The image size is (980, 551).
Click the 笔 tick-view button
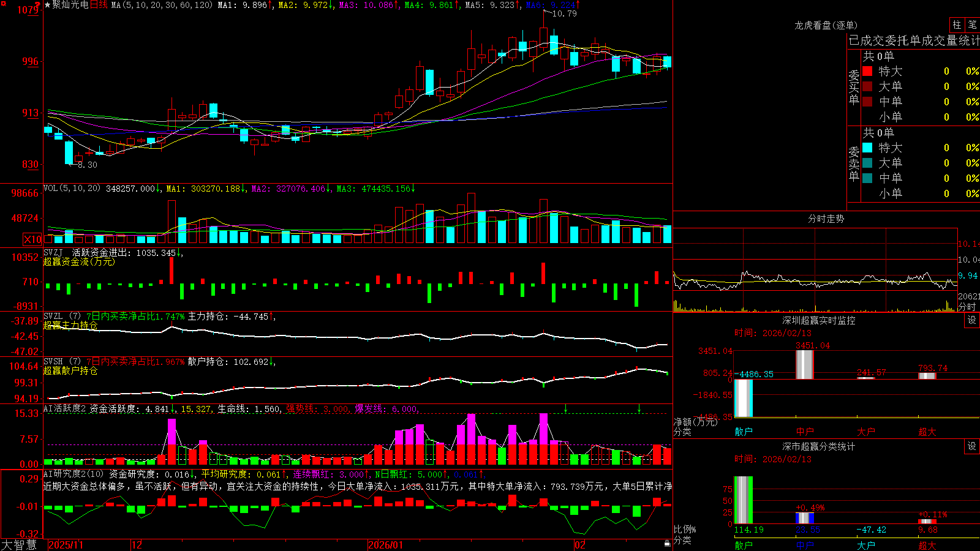(973, 25)
